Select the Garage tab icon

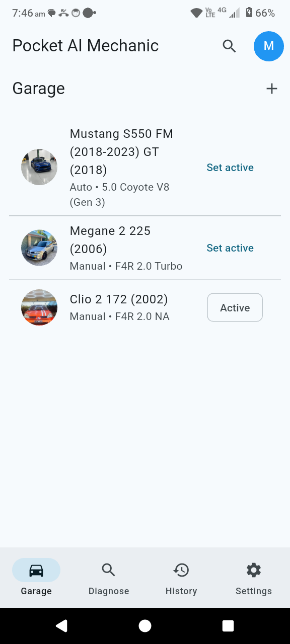[36, 570]
